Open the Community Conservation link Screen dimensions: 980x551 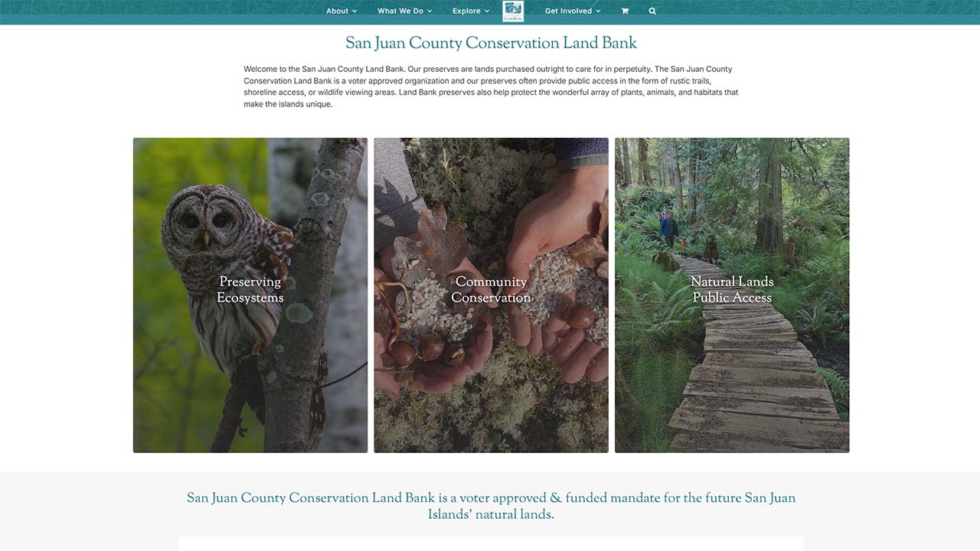tap(491, 290)
